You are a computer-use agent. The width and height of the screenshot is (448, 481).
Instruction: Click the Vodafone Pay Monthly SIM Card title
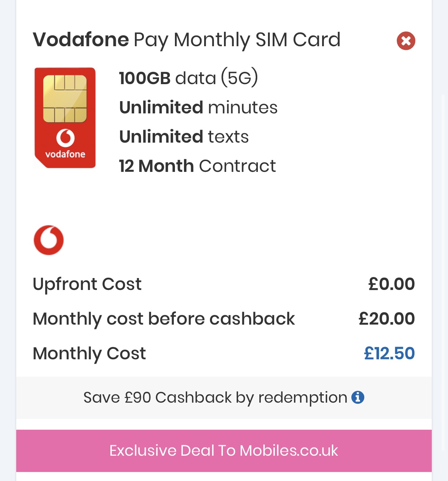(x=186, y=40)
